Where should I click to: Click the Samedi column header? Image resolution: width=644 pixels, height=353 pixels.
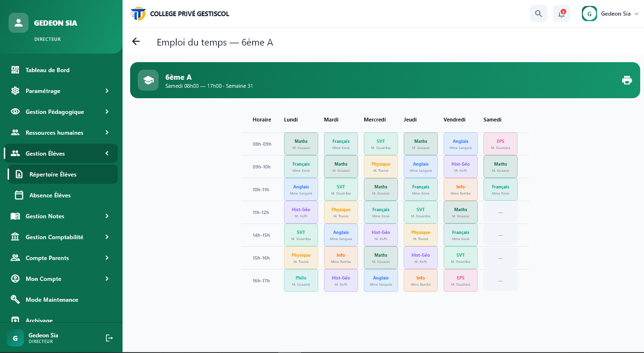492,120
